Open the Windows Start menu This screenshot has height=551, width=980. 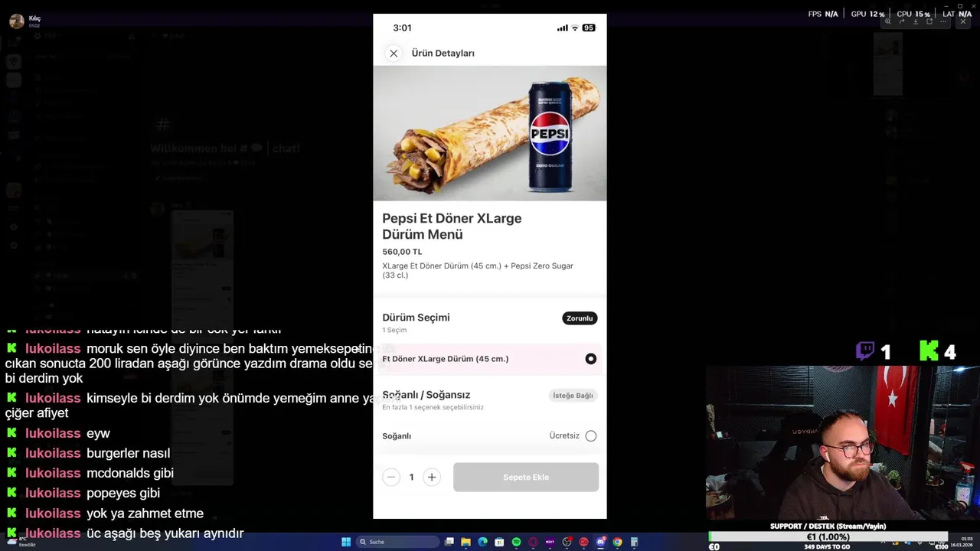click(346, 542)
